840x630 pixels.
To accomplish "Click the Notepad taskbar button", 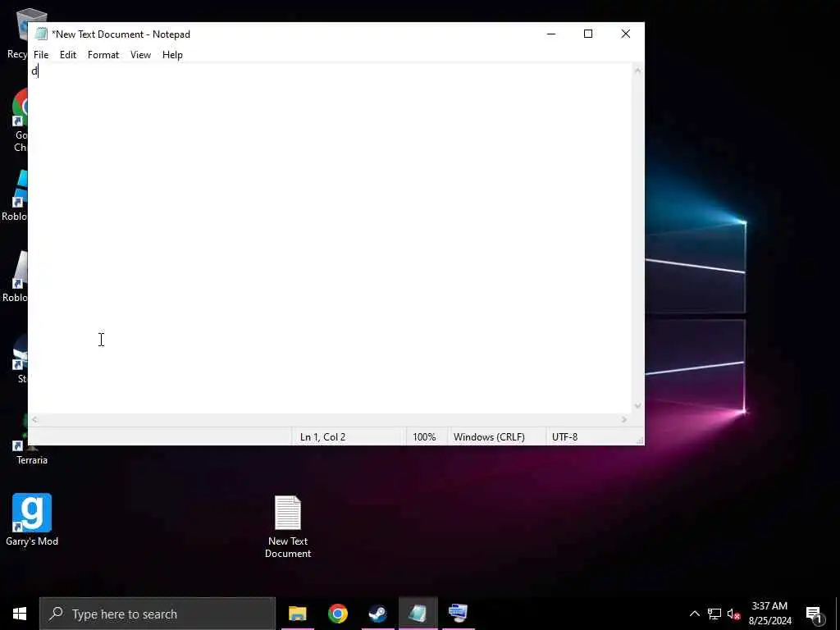I will pyautogui.click(x=418, y=614).
